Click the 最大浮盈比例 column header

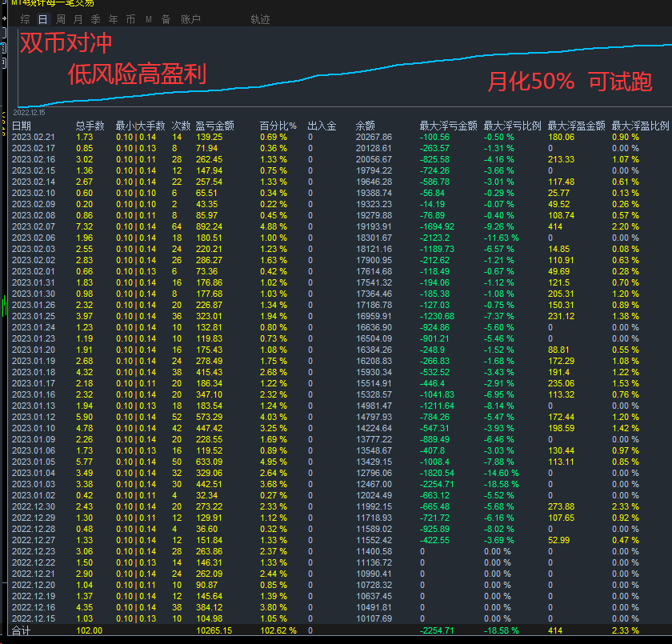click(640, 126)
